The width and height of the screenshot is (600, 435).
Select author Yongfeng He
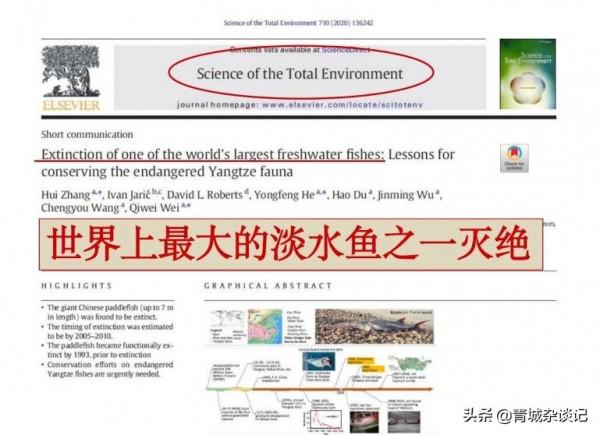point(284,195)
